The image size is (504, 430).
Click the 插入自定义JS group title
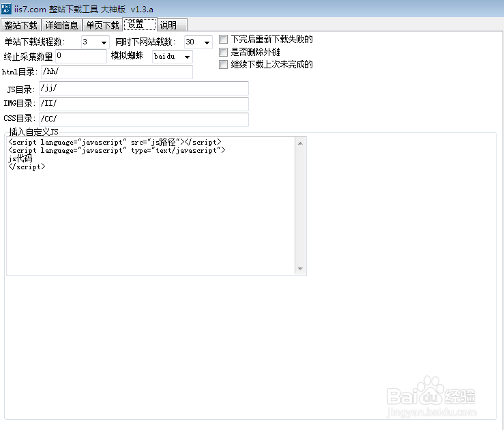33,132
